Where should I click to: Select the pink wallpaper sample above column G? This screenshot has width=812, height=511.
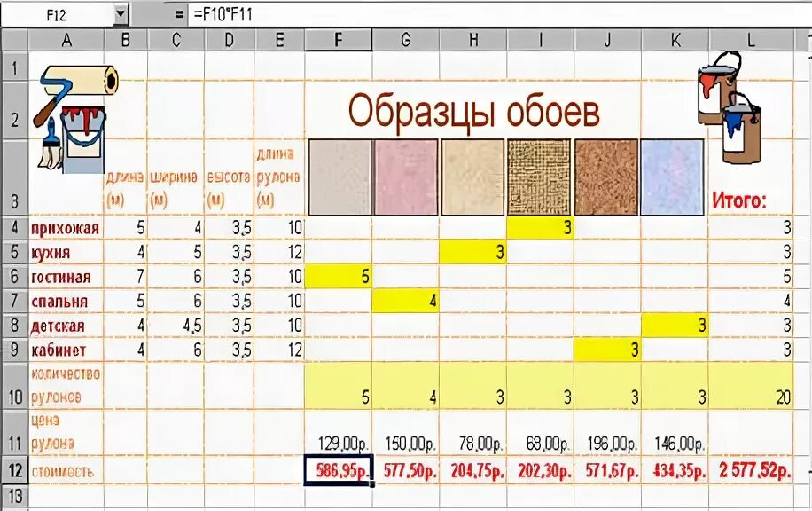click(406, 174)
